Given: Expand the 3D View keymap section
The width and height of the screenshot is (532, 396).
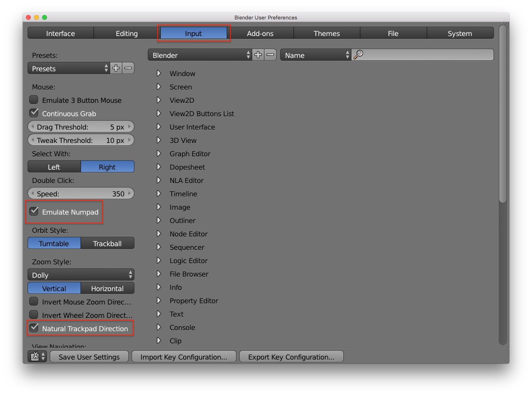Looking at the screenshot, I should coord(159,140).
